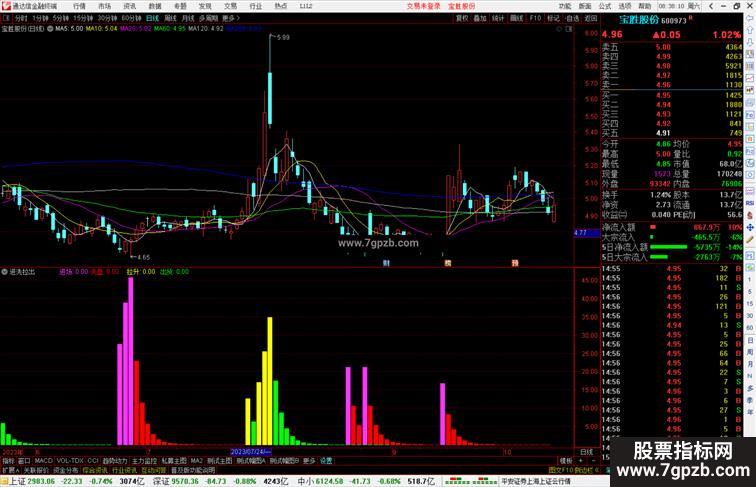Click the 通达信 app logo icon
Viewport: 756px width, 487px height.
[x=6, y=6]
